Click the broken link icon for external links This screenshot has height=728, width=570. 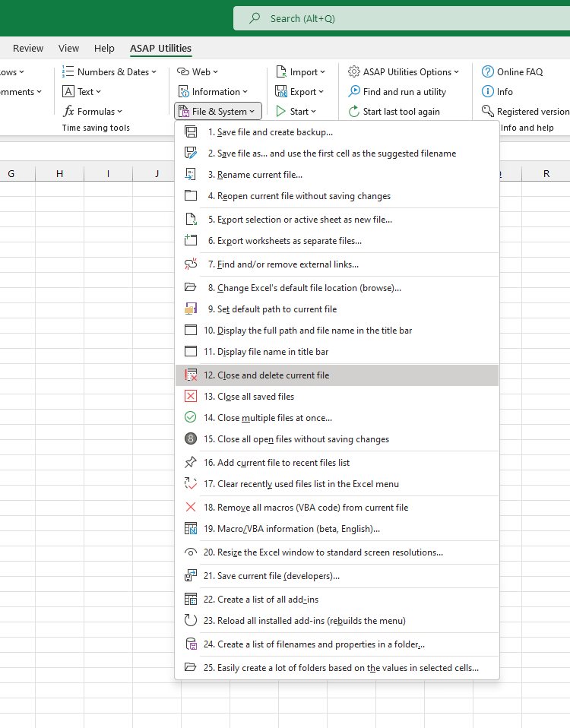coord(190,264)
